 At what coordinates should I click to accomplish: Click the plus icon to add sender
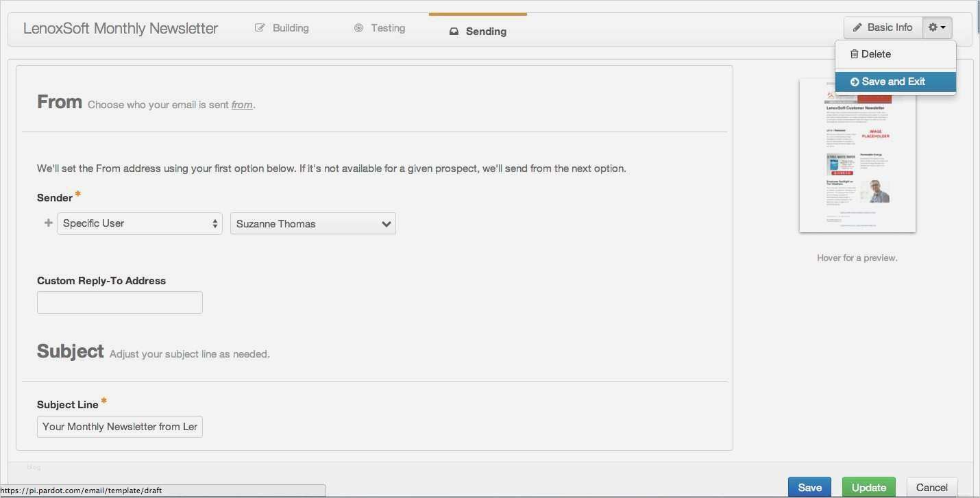pyautogui.click(x=48, y=223)
